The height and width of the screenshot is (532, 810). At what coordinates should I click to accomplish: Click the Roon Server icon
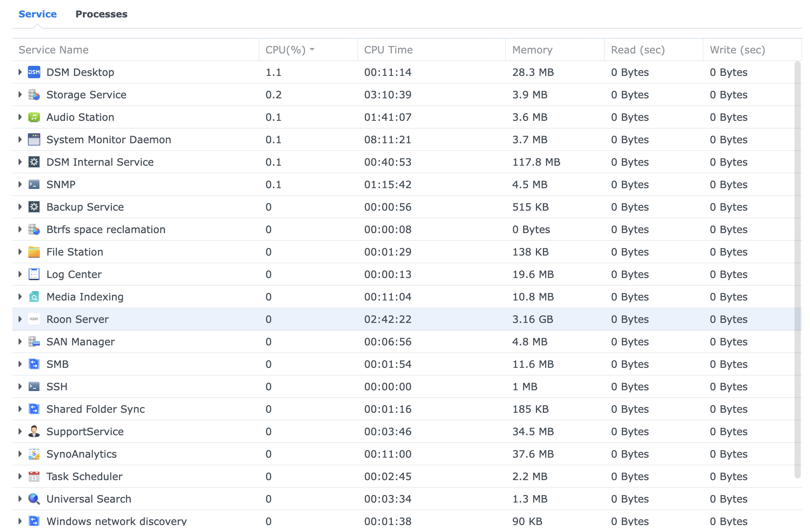[34, 319]
